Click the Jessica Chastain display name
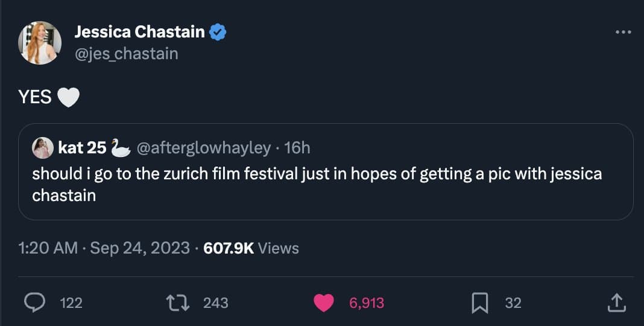The height and width of the screenshot is (326, 644). point(139,33)
